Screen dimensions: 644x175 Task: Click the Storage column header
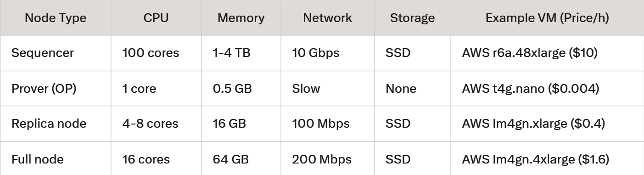point(412,18)
